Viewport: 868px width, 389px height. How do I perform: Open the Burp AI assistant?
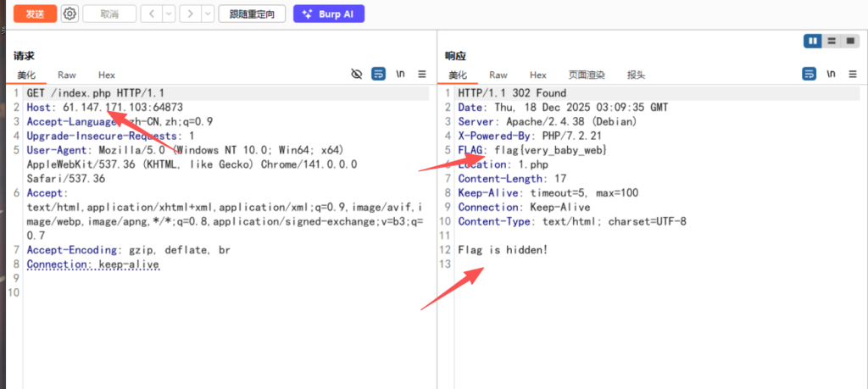pos(328,14)
